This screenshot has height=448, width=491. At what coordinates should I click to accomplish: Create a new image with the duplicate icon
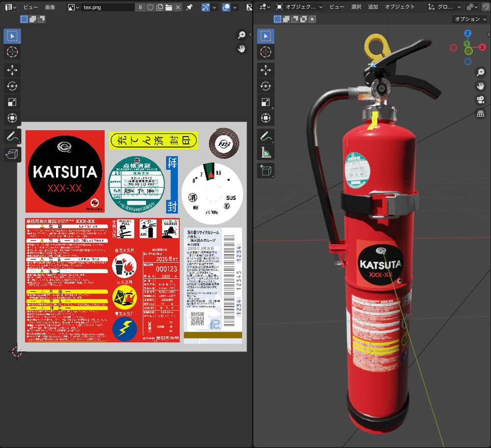click(160, 7)
